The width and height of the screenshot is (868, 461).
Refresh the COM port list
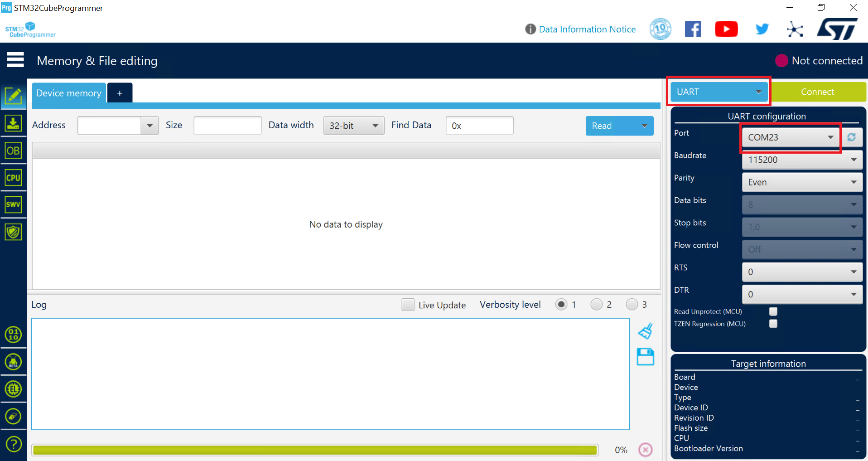pyautogui.click(x=852, y=137)
